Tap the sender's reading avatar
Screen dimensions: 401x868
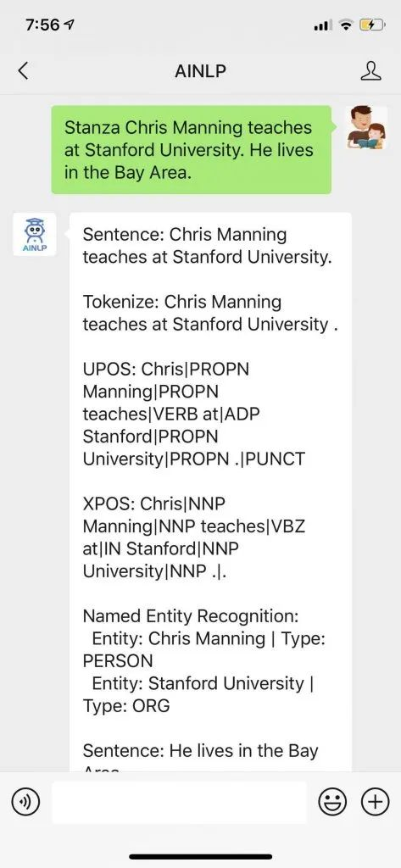tap(366, 127)
